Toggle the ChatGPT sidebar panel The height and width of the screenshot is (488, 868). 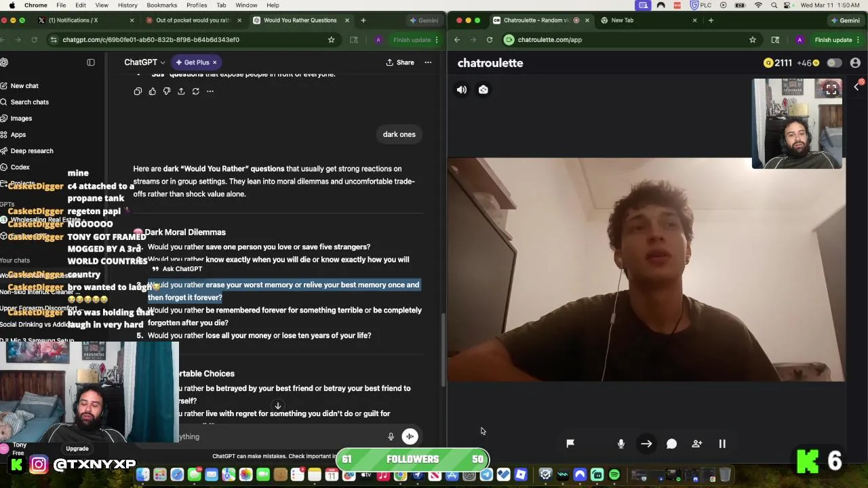(x=91, y=62)
